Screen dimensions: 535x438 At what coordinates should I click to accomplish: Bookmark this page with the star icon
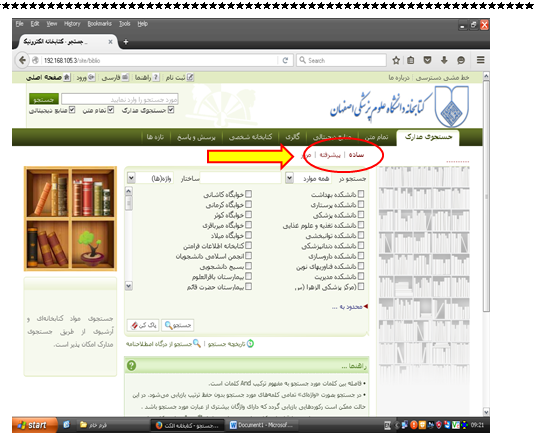click(396, 60)
